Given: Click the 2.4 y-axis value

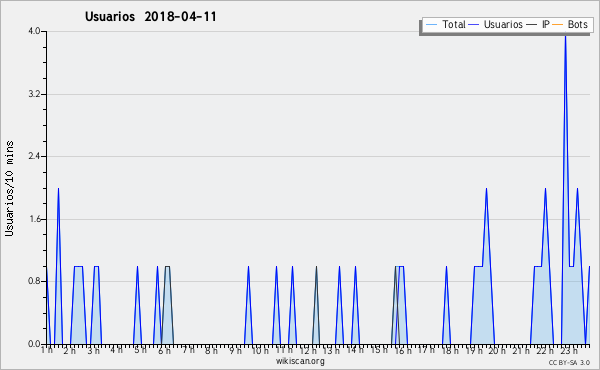Looking at the screenshot, I should click(x=34, y=156).
